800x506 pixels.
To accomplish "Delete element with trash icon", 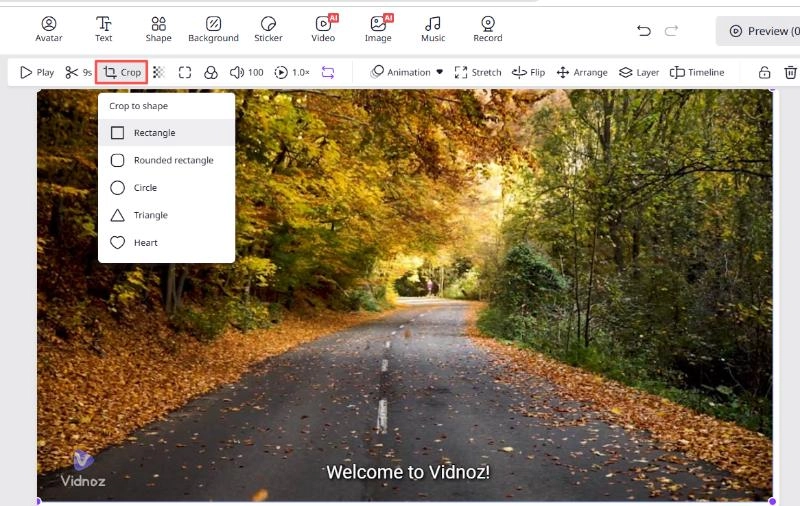I will click(x=790, y=72).
